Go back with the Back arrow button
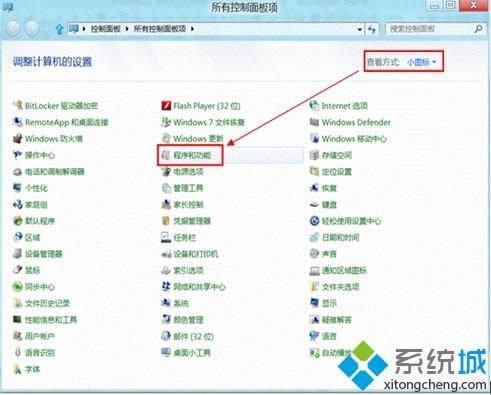The width and height of the screenshot is (491, 395). [x=13, y=29]
